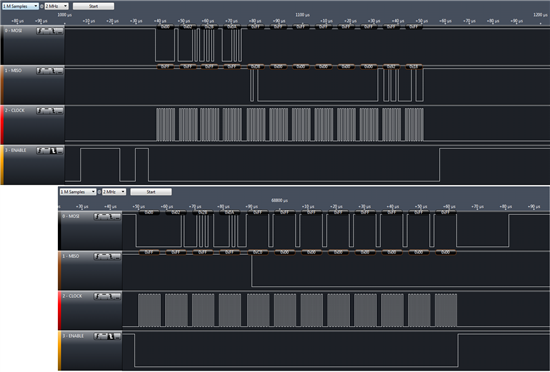Open the 2 MHz dropdown in lower capture
550x372 pixels.
114,192
